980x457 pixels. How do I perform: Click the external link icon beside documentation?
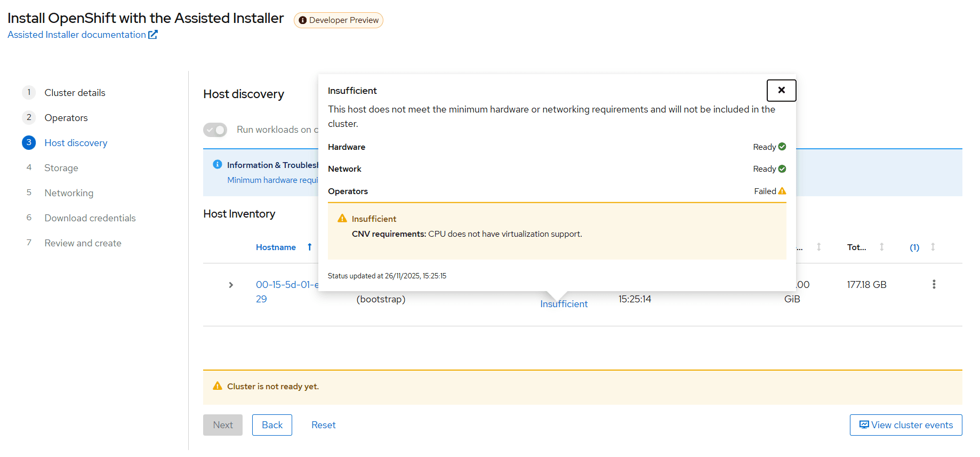pyautogui.click(x=153, y=35)
